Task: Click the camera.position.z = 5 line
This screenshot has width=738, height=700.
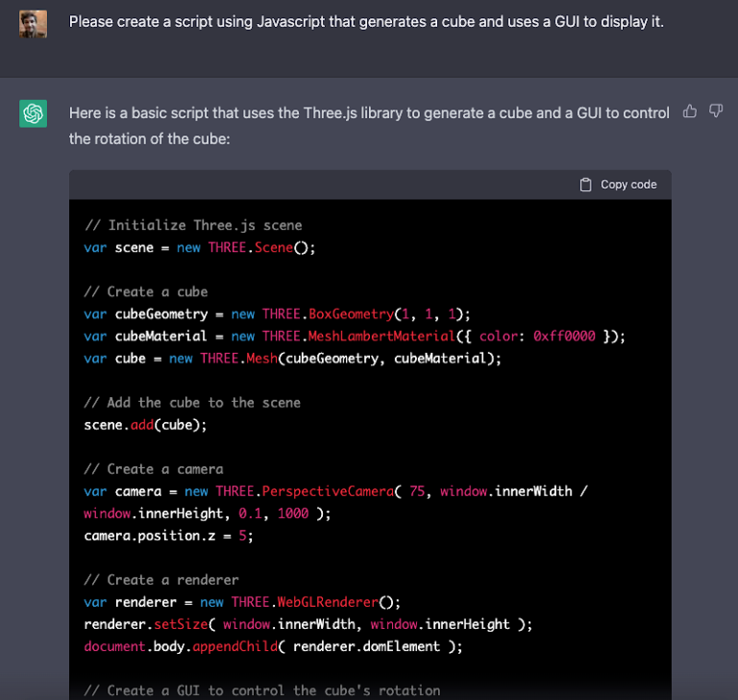Action: coord(168,536)
